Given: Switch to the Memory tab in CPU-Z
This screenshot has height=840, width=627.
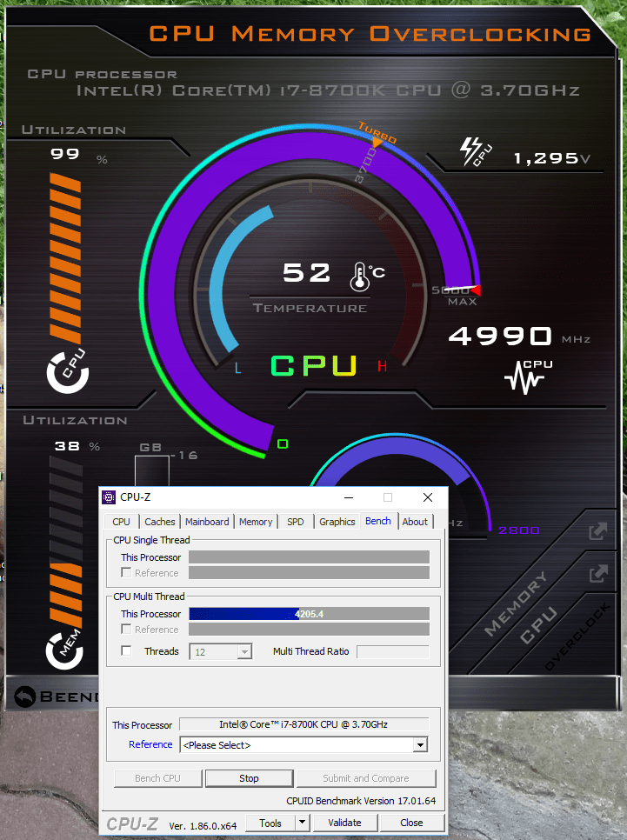Looking at the screenshot, I should [256, 522].
